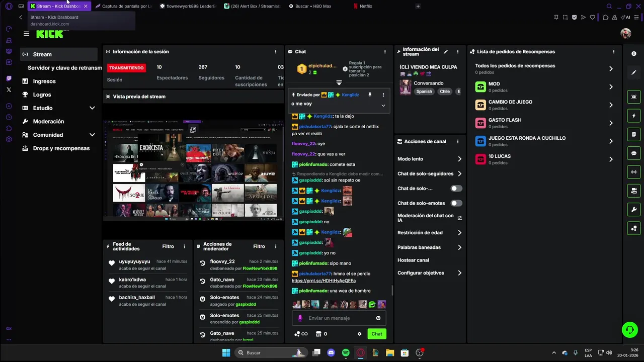
Task: Open Filtro in Feed de actividades
Action: tap(168, 246)
